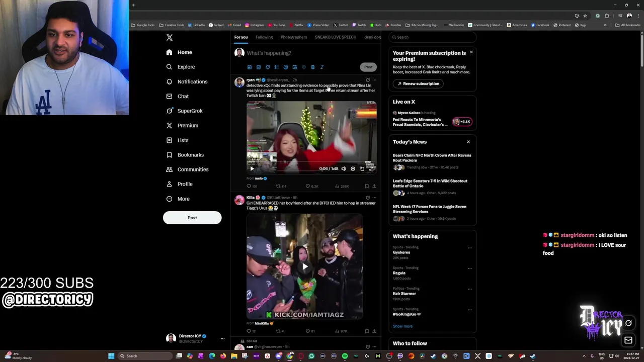Open Myron Gaines live broadcast
Screen dimensions: 644x362
pos(432,119)
